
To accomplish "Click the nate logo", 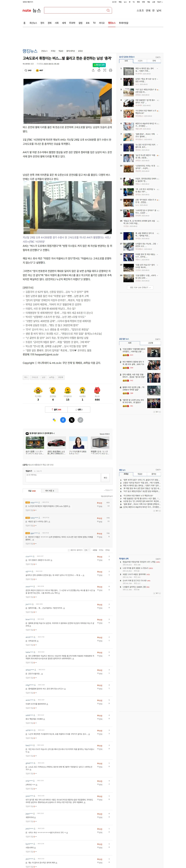I will (27, 10).
